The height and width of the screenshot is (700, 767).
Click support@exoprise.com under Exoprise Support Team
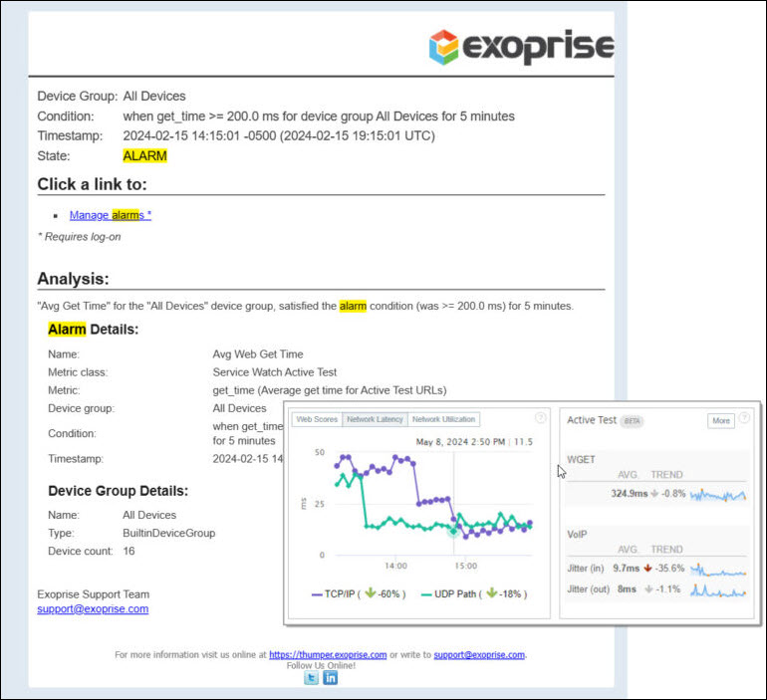pos(93,608)
